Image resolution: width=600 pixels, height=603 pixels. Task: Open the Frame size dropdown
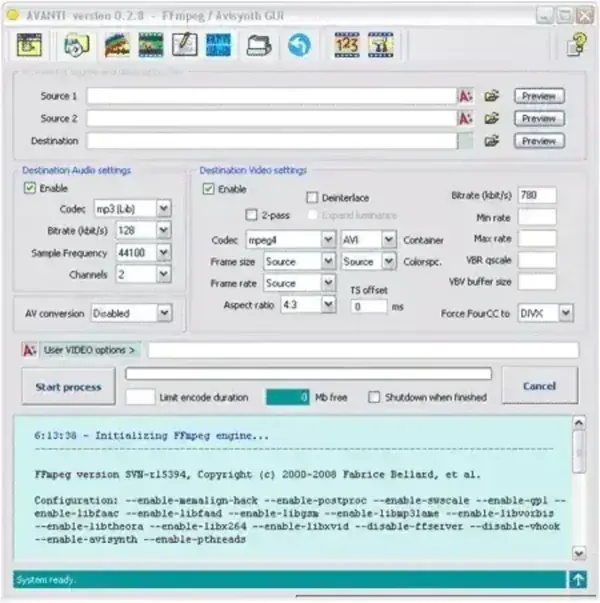click(x=328, y=262)
